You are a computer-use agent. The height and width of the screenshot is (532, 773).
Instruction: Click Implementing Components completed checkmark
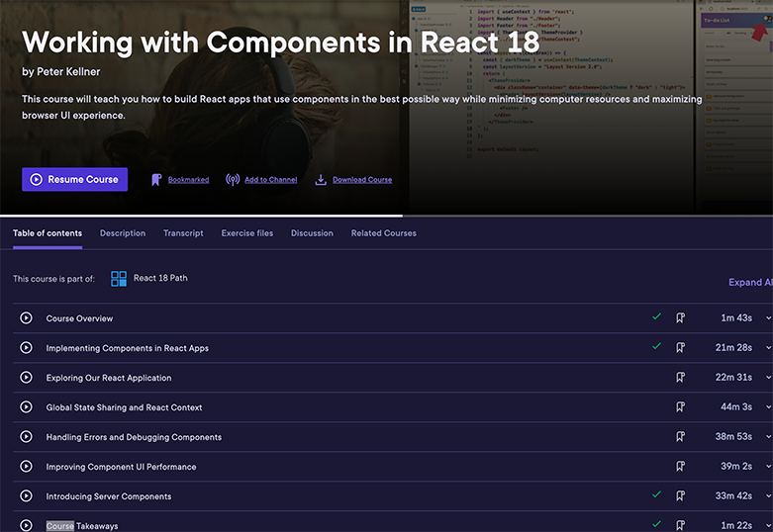click(x=656, y=346)
